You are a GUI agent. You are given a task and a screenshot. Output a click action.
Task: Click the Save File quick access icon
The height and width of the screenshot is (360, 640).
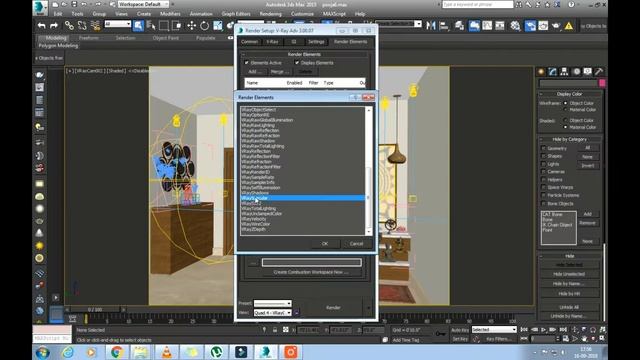tap(74, 4)
